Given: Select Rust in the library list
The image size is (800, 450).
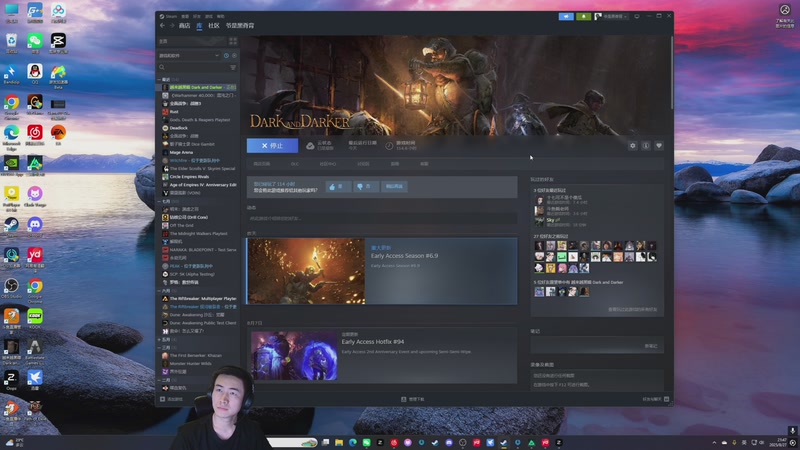Looking at the screenshot, I should [174, 112].
